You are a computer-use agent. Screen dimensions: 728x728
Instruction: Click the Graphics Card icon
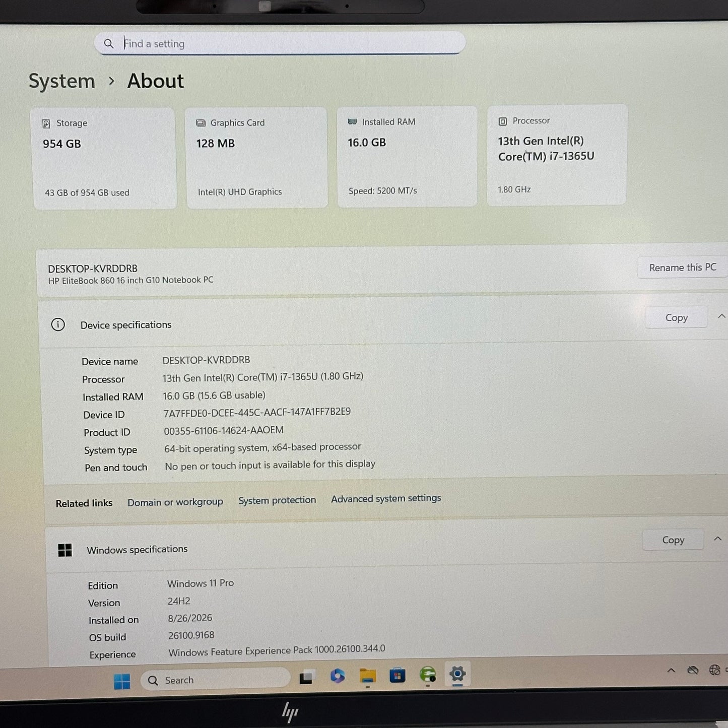pos(201,123)
